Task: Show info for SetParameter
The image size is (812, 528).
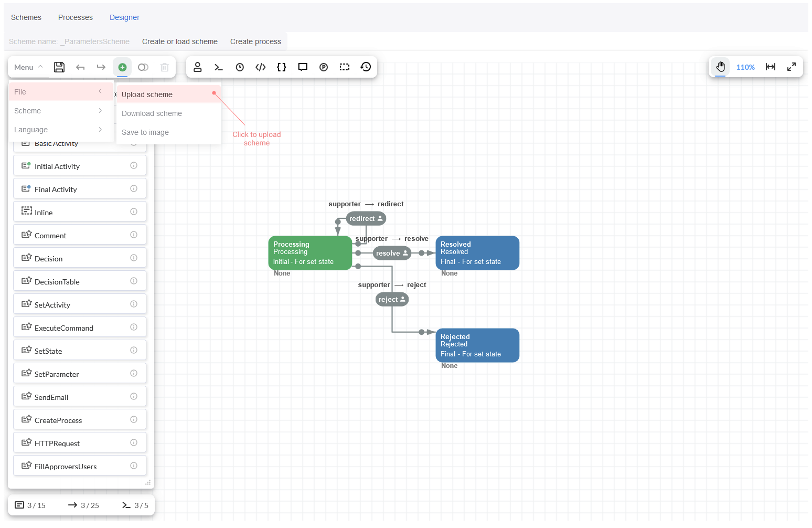Action: tap(134, 373)
